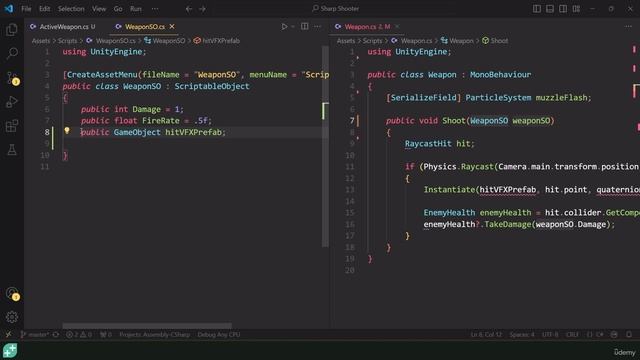Open the run options dropdown arrow
640x360 pixels.
[x=293, y=27]
